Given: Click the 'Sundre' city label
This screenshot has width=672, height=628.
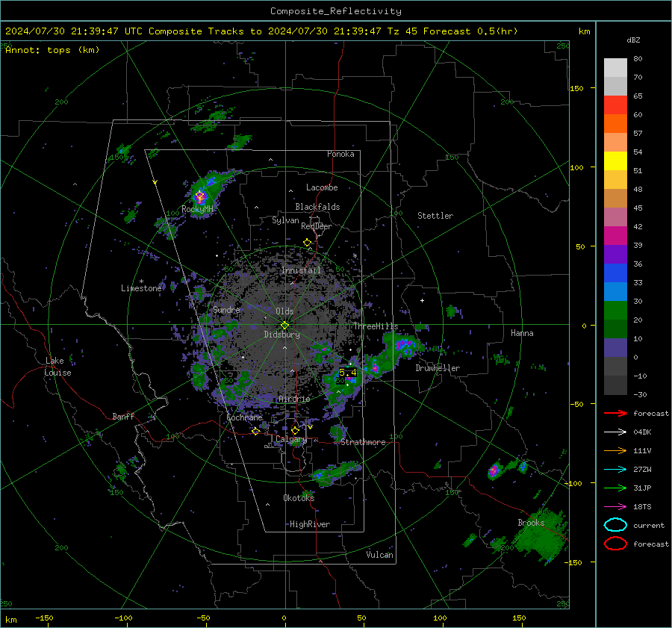Looking at the screenshot, I should [x=226, y=309].
